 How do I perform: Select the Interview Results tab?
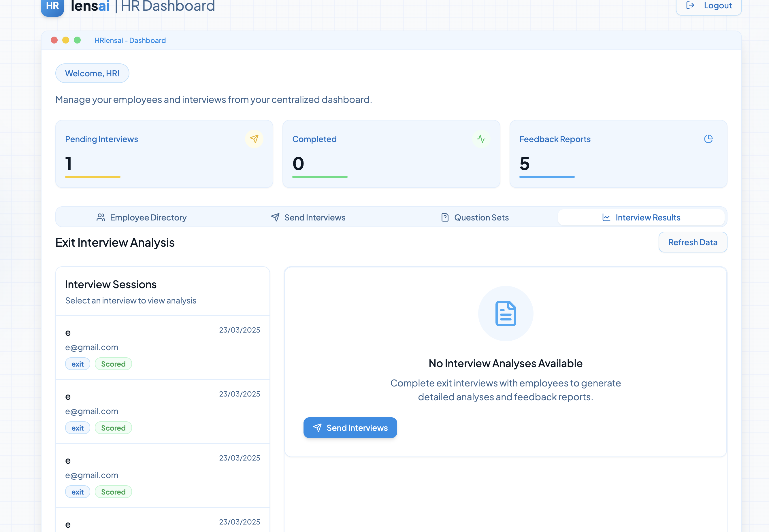pos(641,217)
